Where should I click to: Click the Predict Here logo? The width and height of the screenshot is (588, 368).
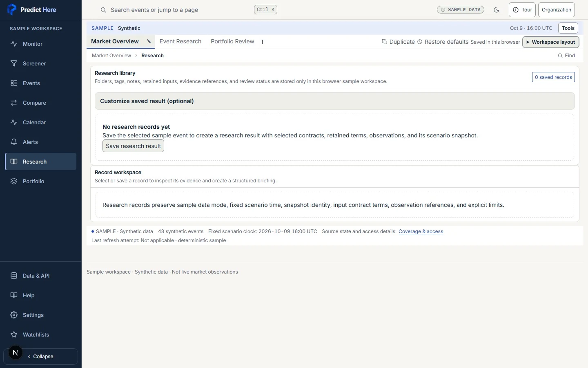tap(32, 9)
